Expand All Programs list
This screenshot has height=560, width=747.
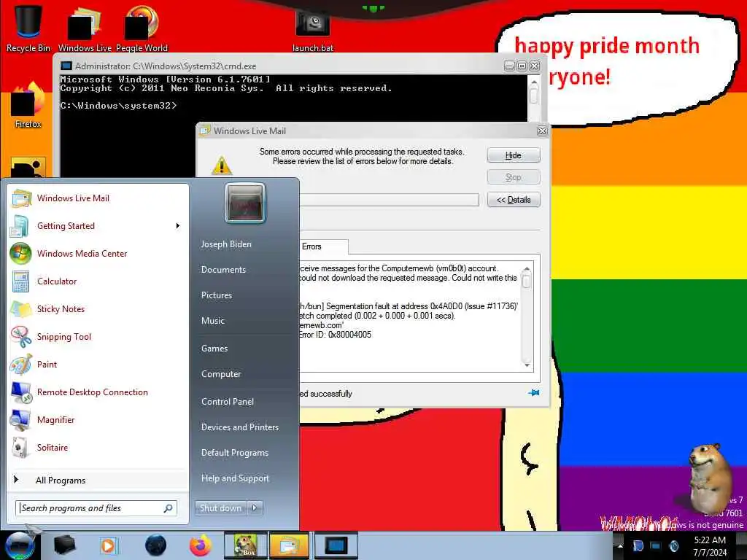98,480
